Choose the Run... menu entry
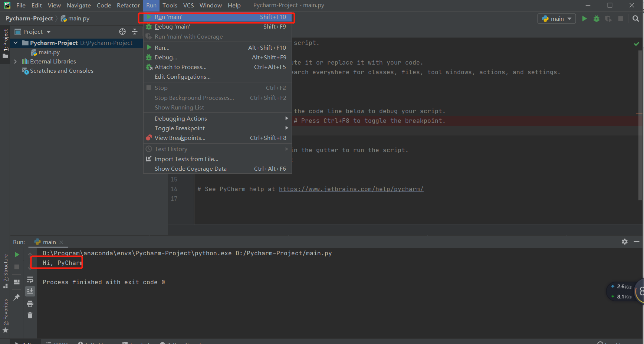 click(x=217, y=47)
